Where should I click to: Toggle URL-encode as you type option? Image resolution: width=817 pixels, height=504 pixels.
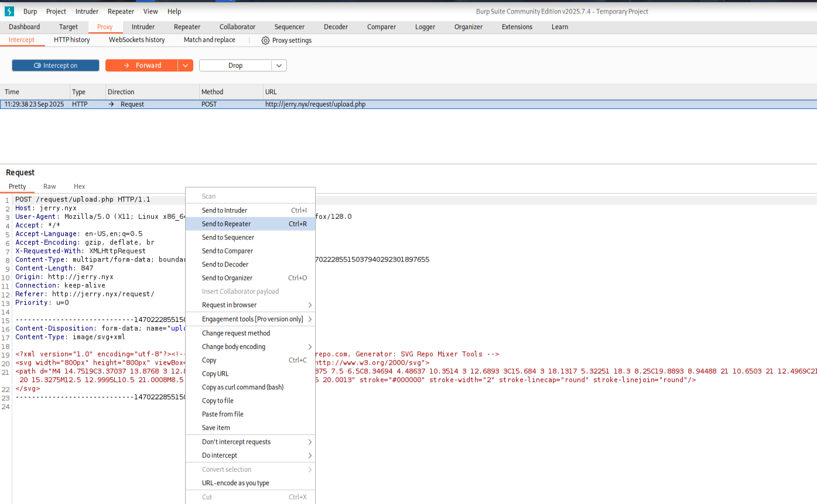pyautogui.click(x=235, y=483)
